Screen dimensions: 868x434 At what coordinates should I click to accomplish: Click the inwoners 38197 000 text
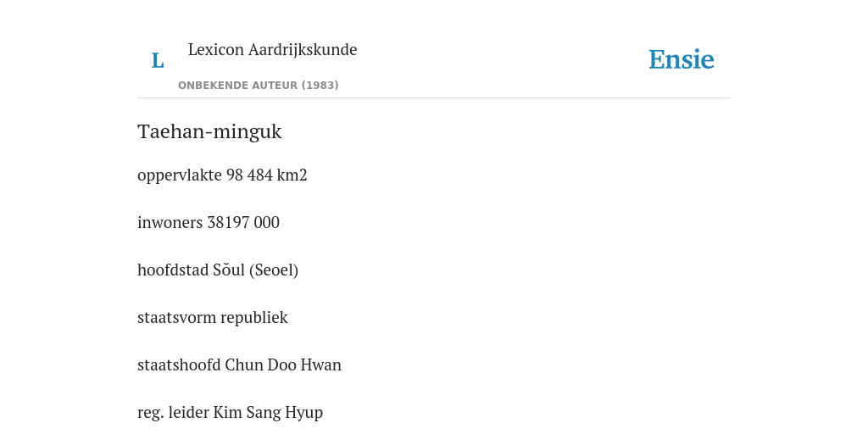click(209, 223)
